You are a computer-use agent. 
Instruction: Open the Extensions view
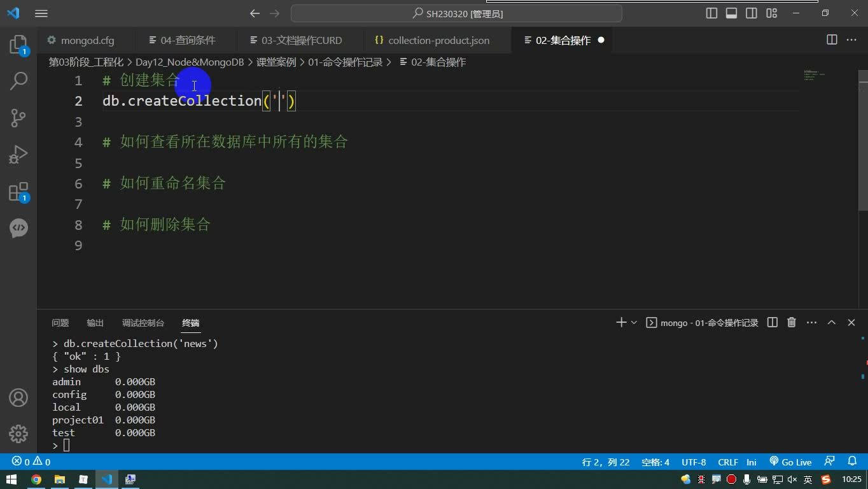[18, 191]
